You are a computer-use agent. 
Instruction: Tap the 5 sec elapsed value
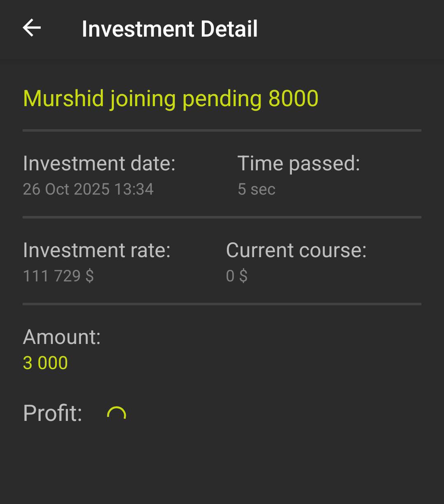tap(256, 189)
